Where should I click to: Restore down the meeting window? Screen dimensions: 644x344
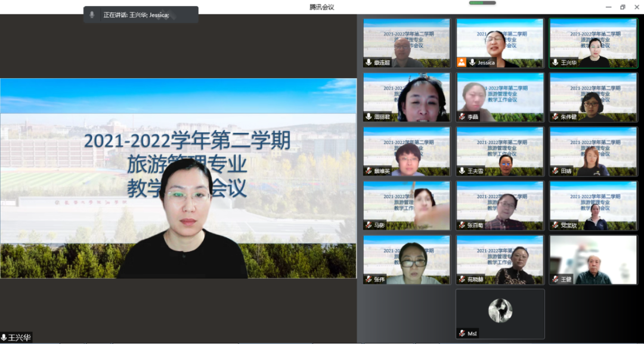tap(623, 7)
